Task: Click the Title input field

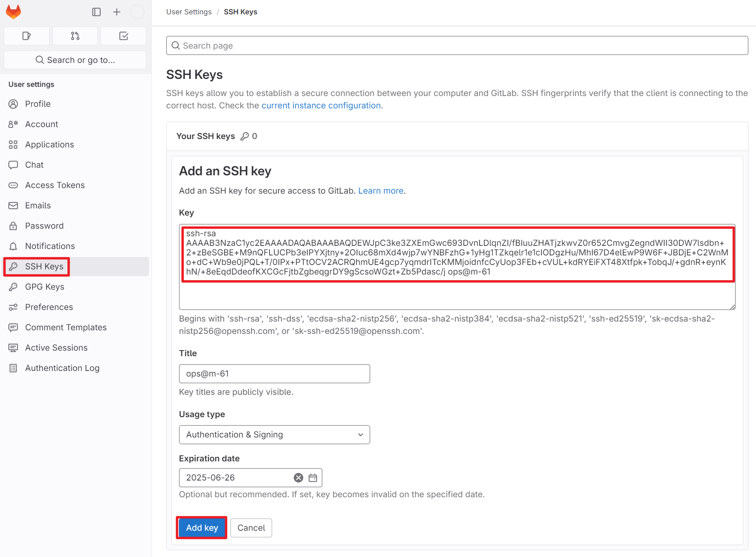Action: 275,374
